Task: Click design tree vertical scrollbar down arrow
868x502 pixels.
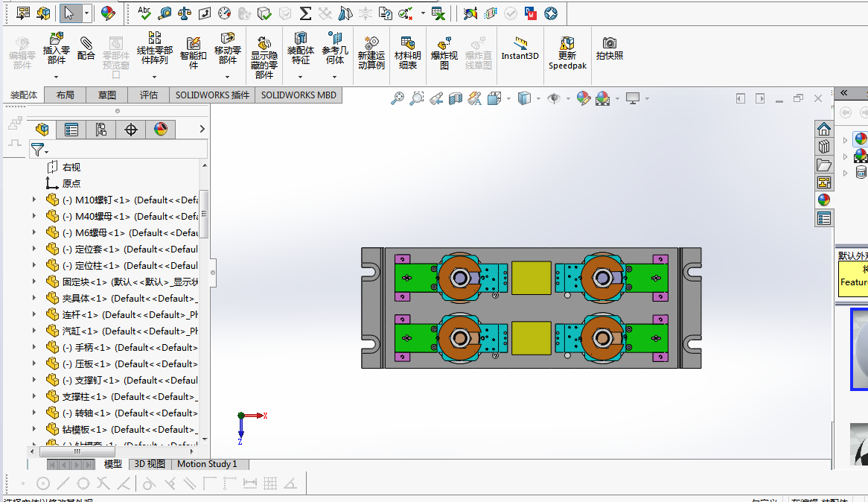Action: click(x=205, y=439)
